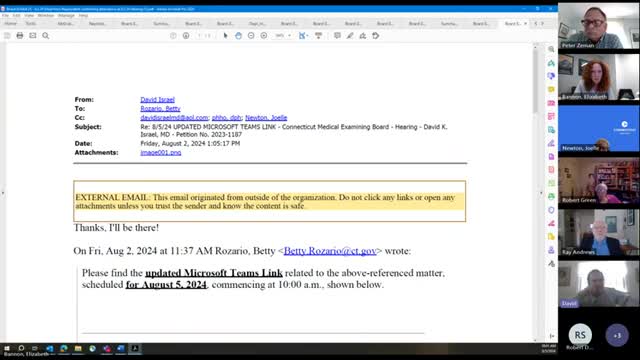The width and height of the screenshot is (640, 360).
Task: Open the image001.png attachment link
Action: coord(161,153)
